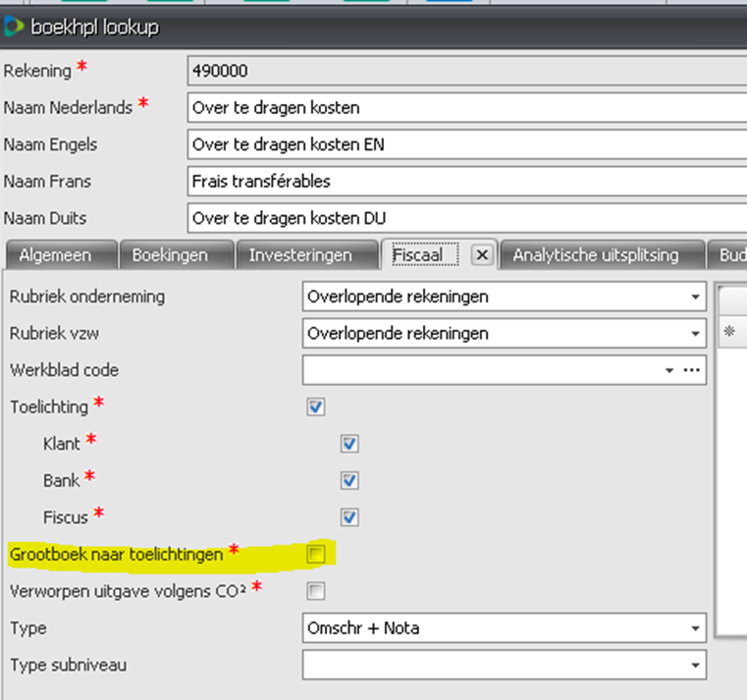747x700 pixels.
Task: Switch to the Algemeen tab
Action: 56,255
